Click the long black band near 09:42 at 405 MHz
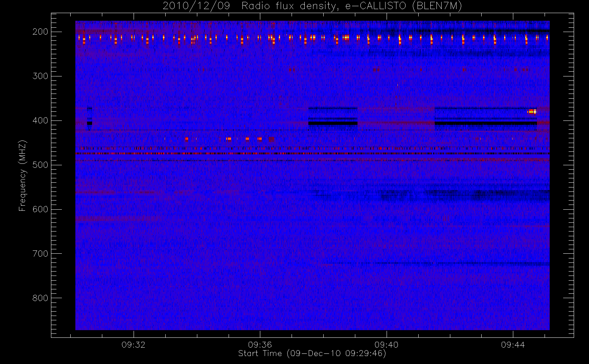 [x=486, y=123]
